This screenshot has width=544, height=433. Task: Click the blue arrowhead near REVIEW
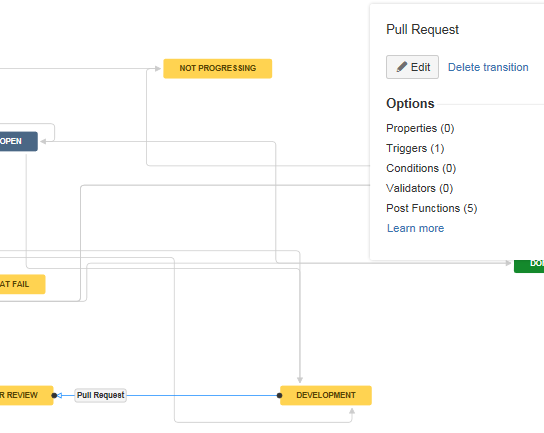[x=59, y=395]
